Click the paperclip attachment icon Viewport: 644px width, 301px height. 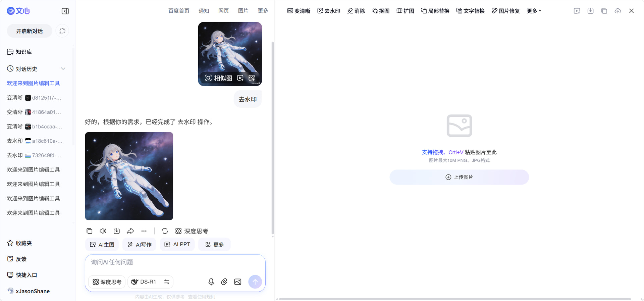[224, 282]
